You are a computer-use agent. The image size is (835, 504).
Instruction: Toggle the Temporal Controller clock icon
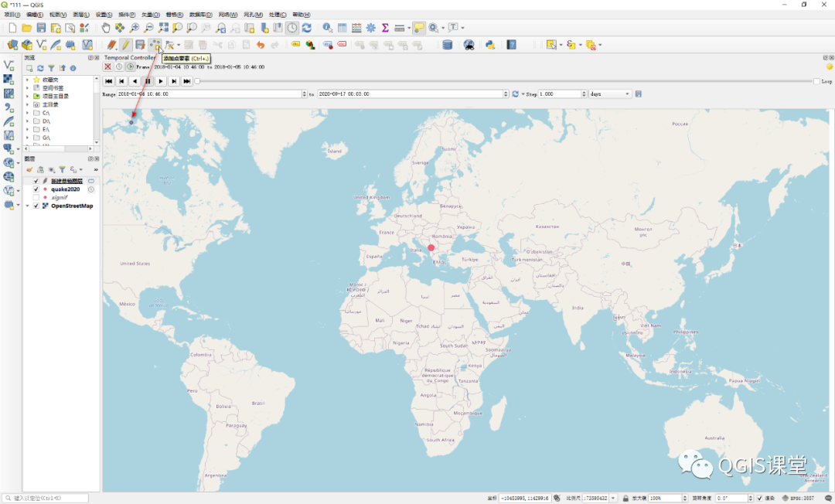(291, 28)
